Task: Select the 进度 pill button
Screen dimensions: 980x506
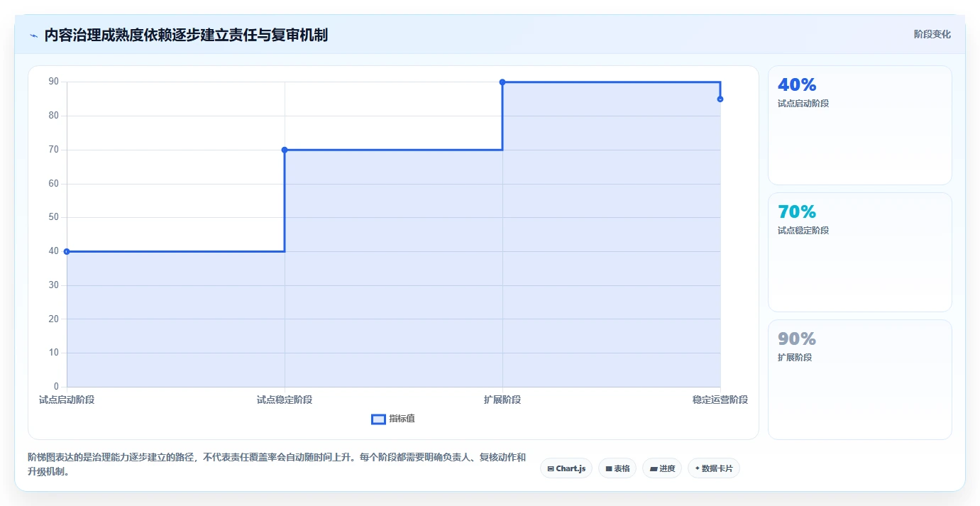Action: pyautogui.click(x=662, y=468)
